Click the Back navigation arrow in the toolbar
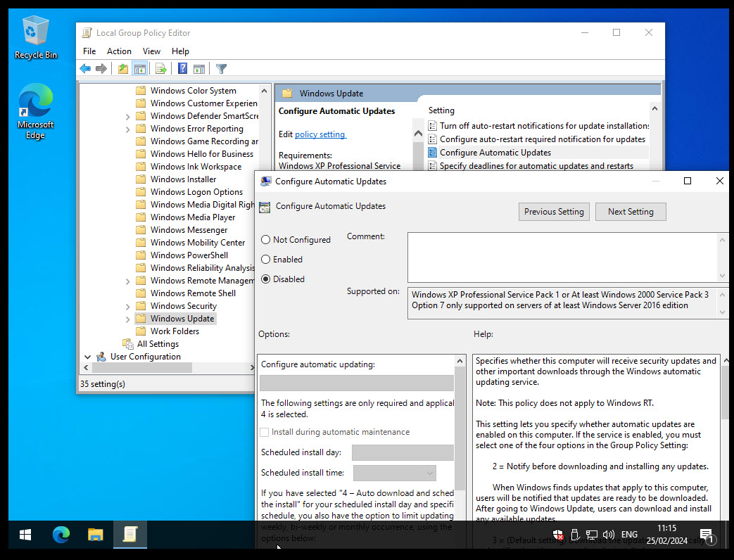Viewport: 734px width, 560px height. point(85,68)
